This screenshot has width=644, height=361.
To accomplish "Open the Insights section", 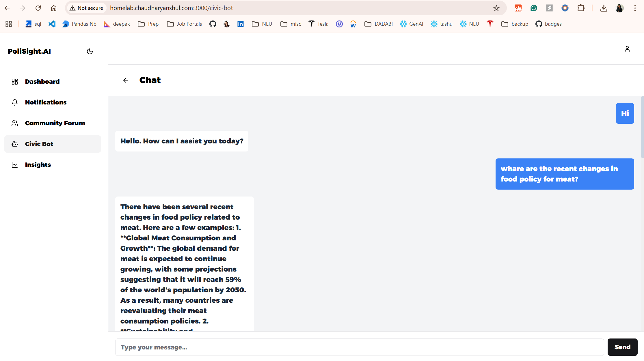I will coord(38,165).
